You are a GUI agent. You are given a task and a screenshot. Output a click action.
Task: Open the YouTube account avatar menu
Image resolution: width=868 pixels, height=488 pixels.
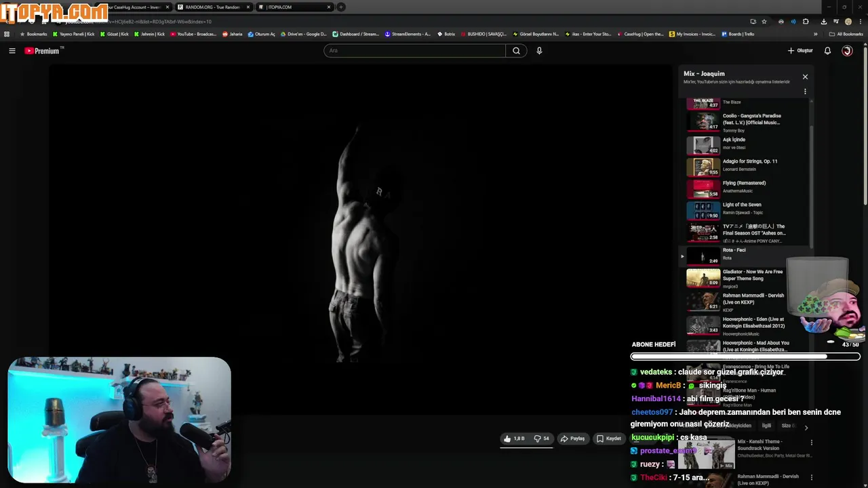(x=847, y=51)
